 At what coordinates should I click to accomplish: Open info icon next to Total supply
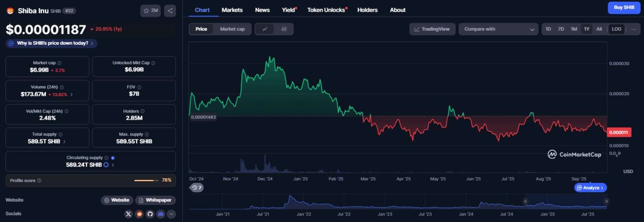pos(60,134)
